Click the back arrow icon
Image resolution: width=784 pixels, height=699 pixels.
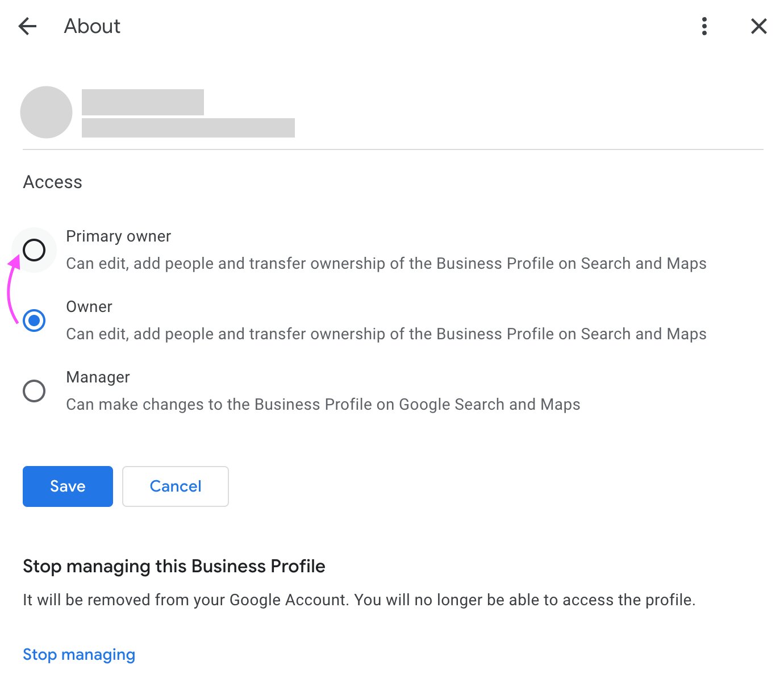point(27,26)
